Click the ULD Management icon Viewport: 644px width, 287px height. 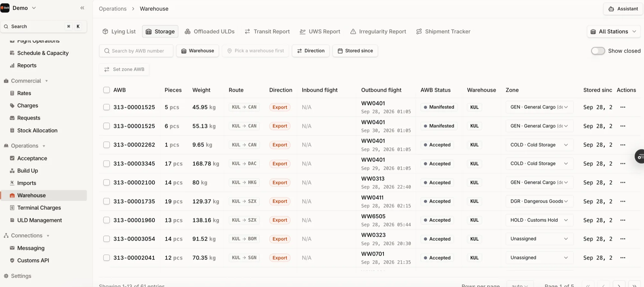click(12, 220)
